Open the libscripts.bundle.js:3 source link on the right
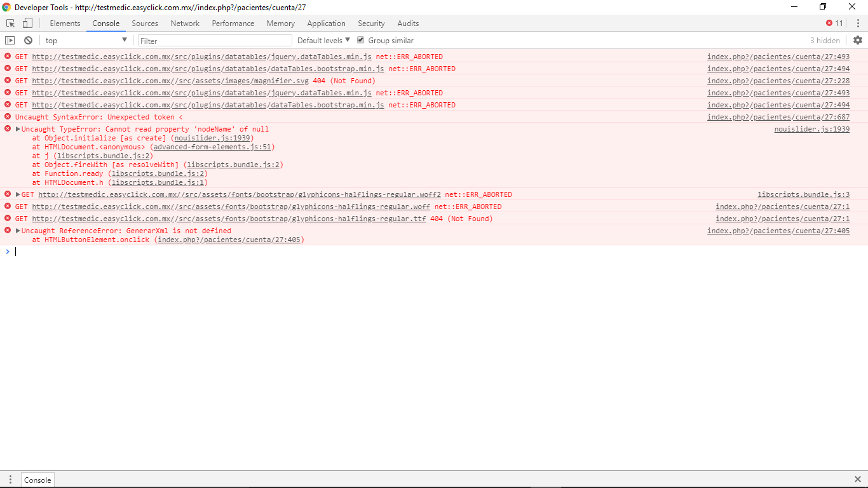The height and width of the screenshot is (488, 868). (x=803, y=194)
